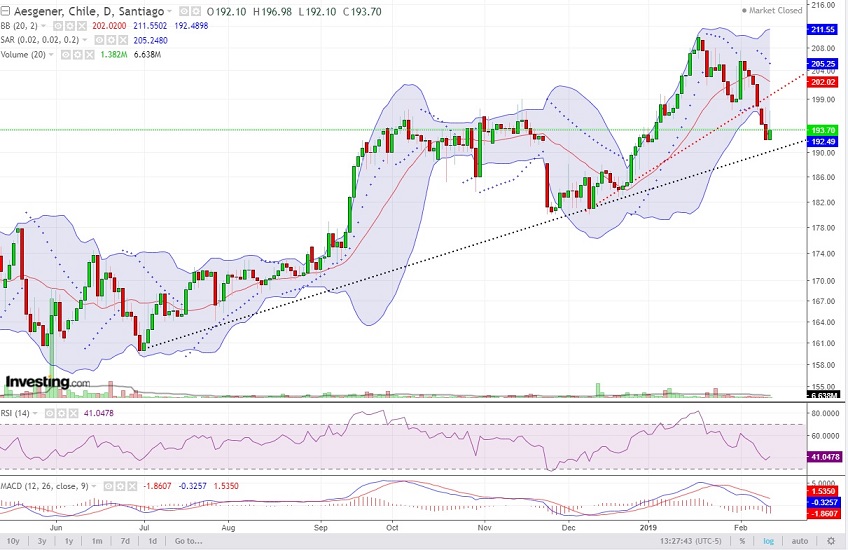Open MACD indicator settings gear

click(x=121, y=486)
